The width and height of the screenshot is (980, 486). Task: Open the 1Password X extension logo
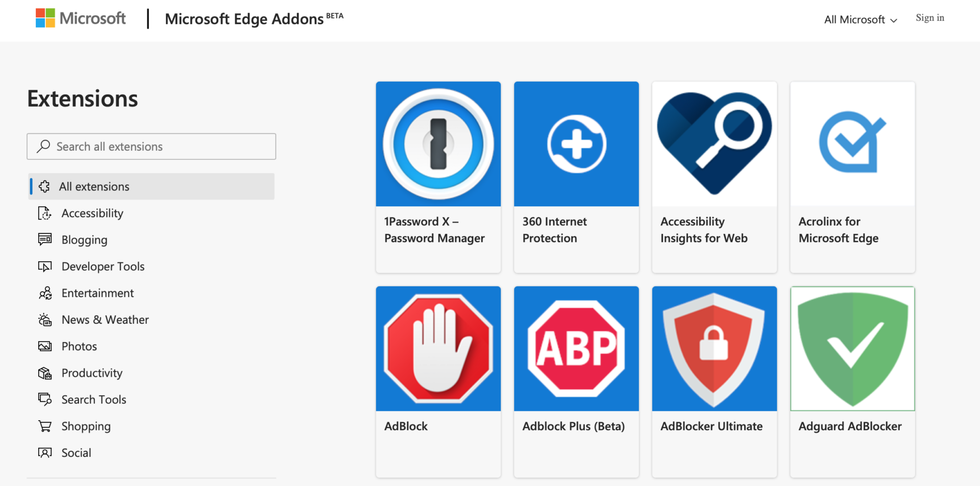pos(438,144)
